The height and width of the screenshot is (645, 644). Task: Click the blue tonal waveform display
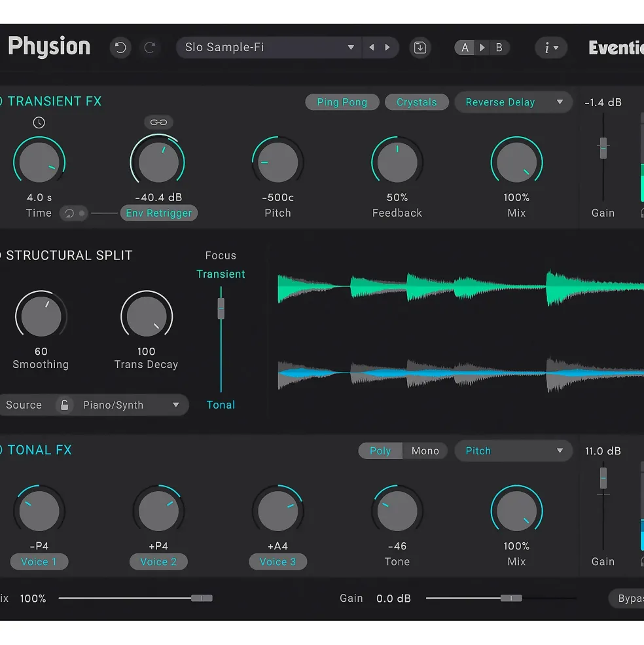[461, 373]
